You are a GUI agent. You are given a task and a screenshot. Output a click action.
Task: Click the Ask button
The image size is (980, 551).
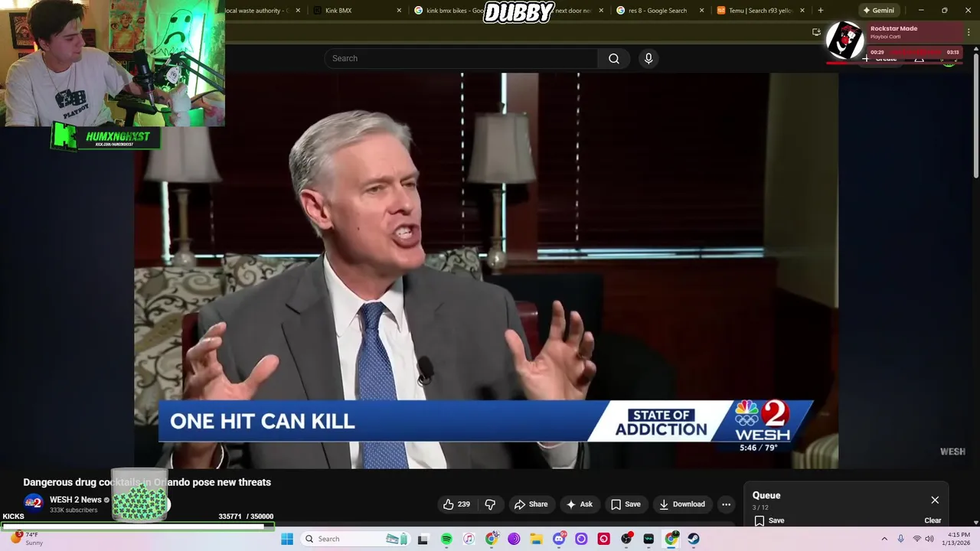[x=579, y=504]
